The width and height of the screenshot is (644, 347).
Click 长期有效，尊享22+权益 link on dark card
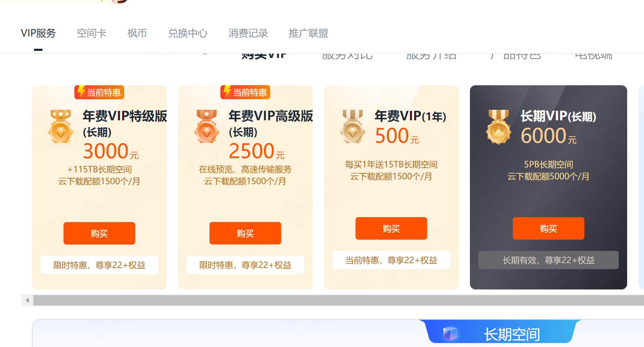coord(549,260)
